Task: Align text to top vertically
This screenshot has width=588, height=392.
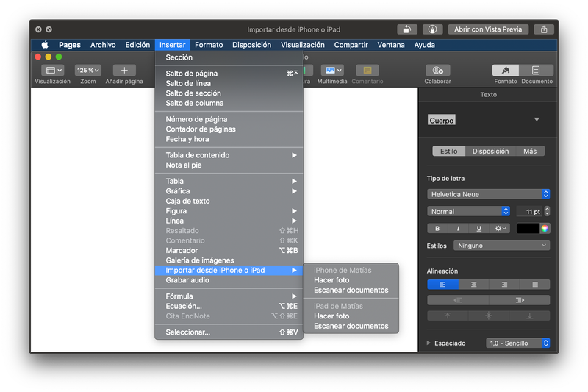Action: coord(448,316)
